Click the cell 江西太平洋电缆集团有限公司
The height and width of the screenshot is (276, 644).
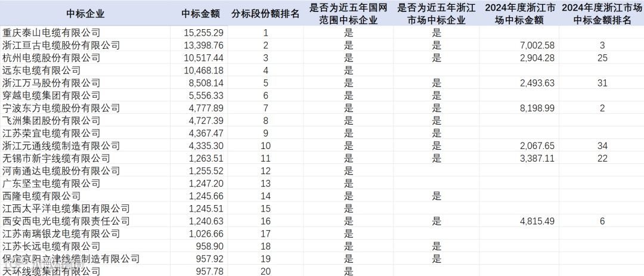pyautogui.click(x=66, y=209)
